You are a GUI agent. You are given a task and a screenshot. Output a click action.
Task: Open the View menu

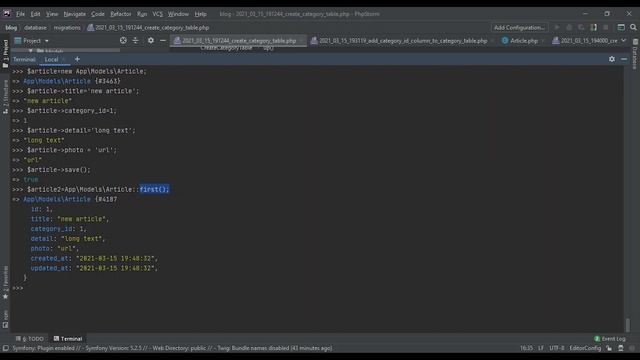(x=51, y=14)
